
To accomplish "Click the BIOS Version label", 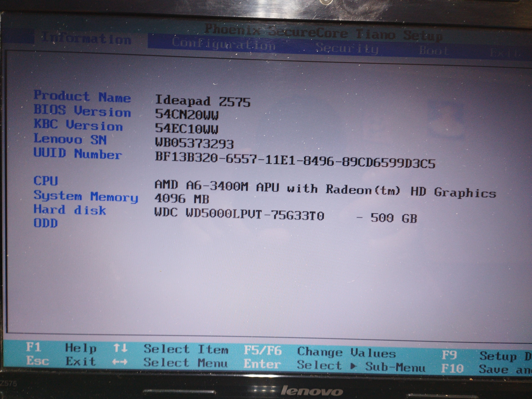I will tap(82, 111).
